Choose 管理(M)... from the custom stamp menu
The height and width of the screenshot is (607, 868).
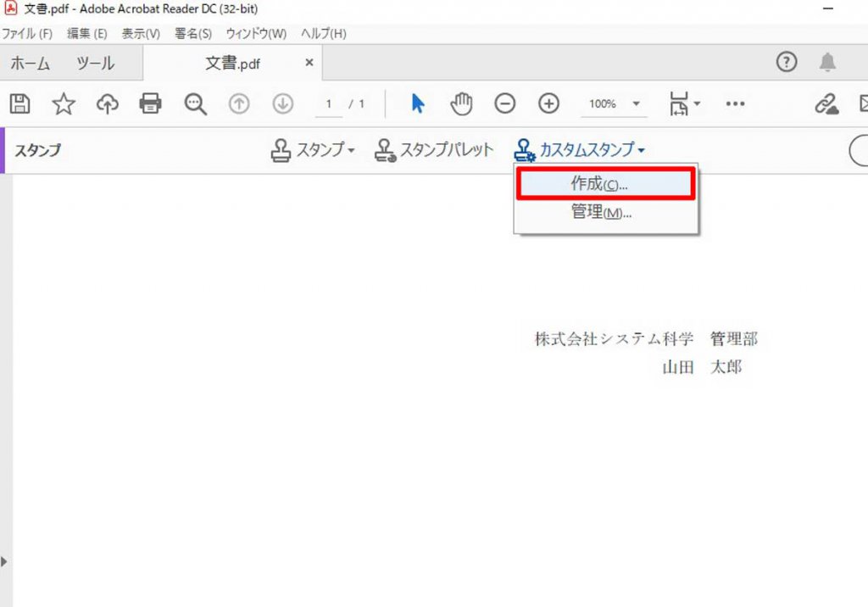(605, 212)
